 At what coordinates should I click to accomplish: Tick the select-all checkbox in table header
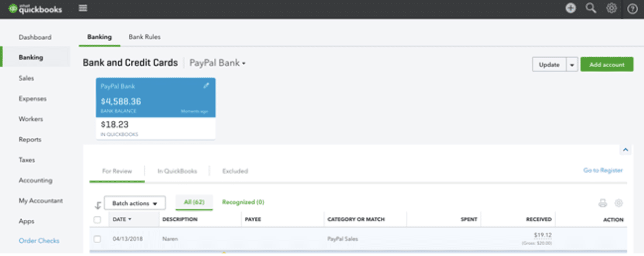click(x=97, y=219)
